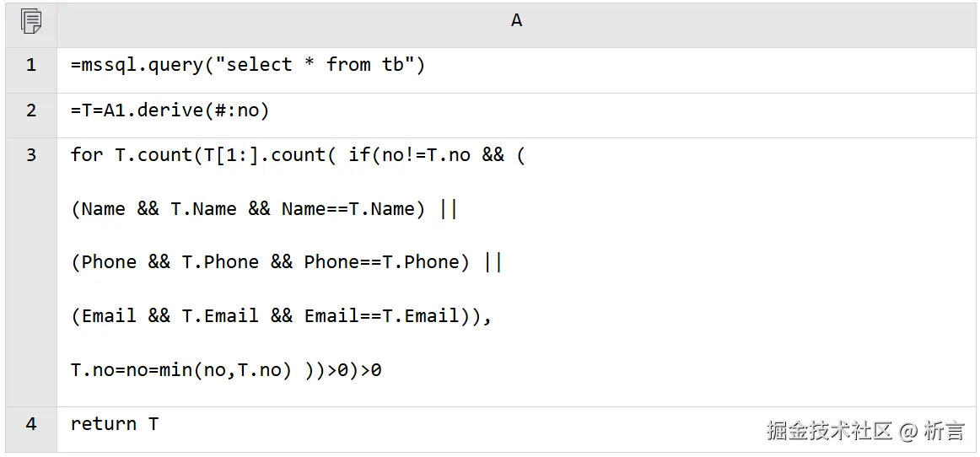Select column header A
The height and width of the screenshot is (457, 980).
point(516,21)
